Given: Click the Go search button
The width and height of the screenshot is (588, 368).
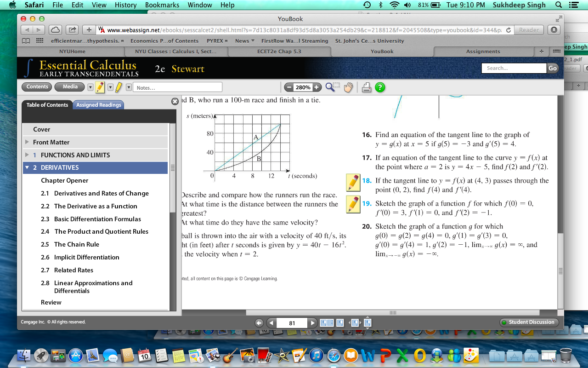Looking at the screenshot, I should click(553, 68).
